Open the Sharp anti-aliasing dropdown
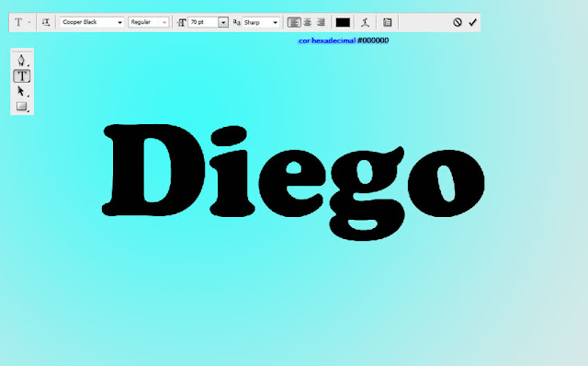 (261, 22)
